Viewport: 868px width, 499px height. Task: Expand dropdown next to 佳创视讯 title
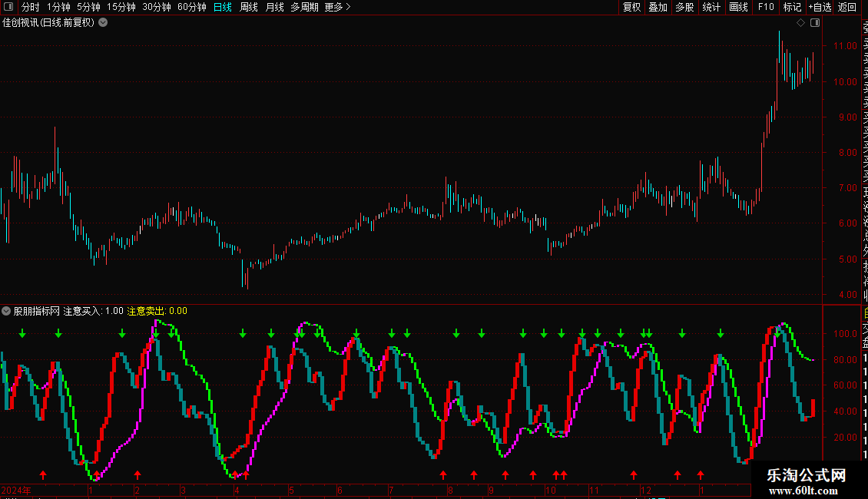coord(103,23)
